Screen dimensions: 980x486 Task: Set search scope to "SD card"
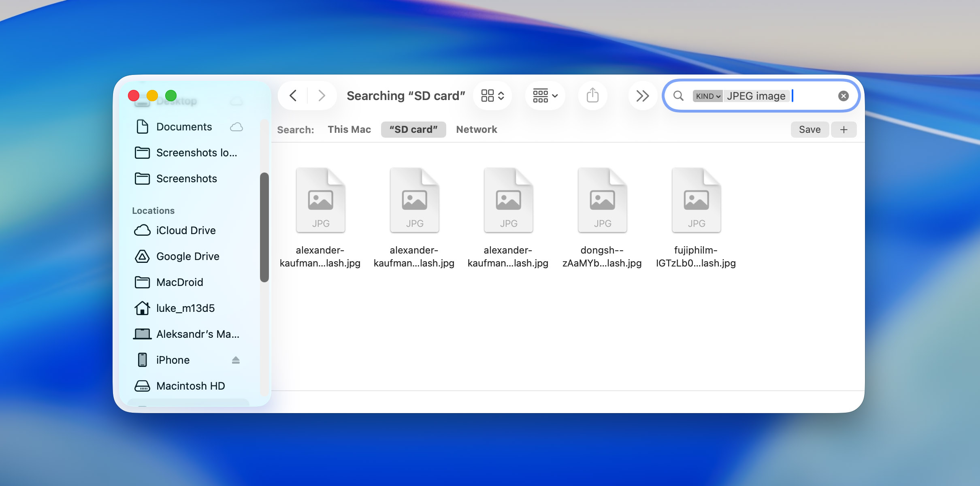point(413,130)
